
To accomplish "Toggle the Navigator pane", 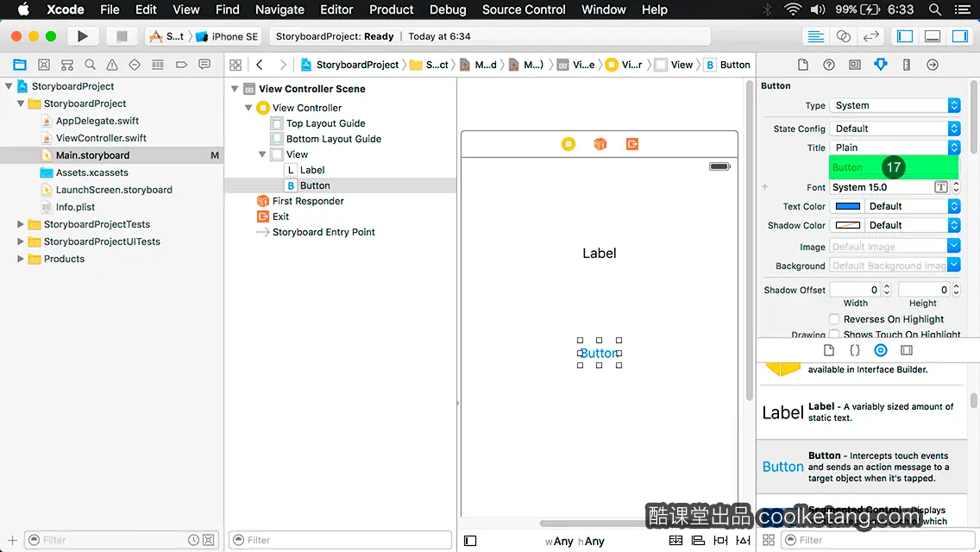I will [x=904, y=36].
